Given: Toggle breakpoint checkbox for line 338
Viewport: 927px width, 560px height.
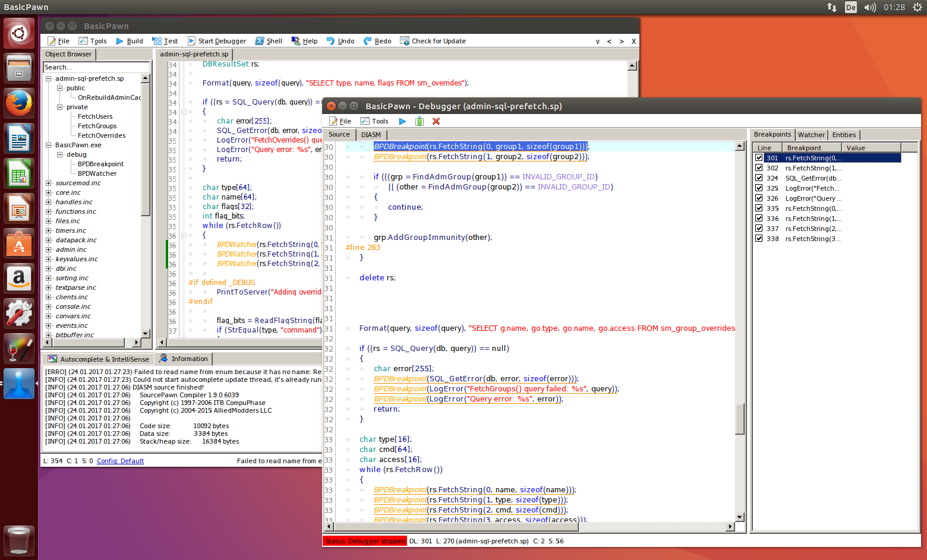Looking at the screenshot, I should coord(759,239).
